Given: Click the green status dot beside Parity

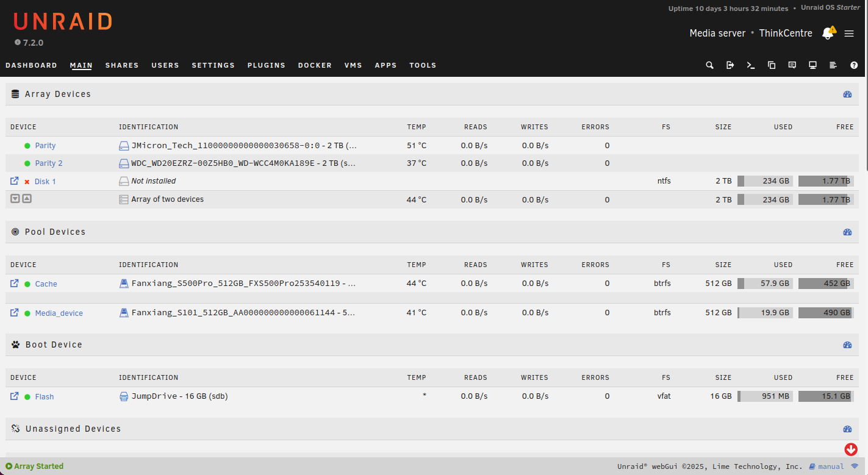Looking at the screenshot, I should tap(27, 146).
